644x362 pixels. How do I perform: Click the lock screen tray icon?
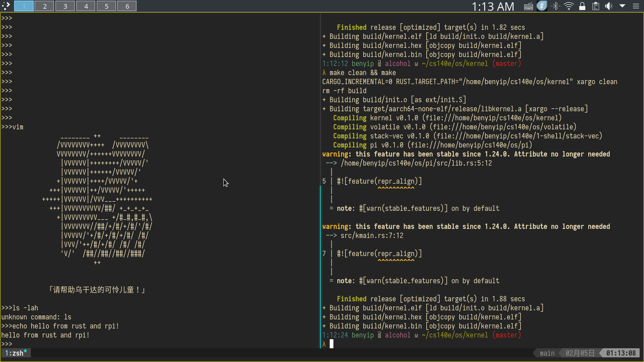coord(582,6)
